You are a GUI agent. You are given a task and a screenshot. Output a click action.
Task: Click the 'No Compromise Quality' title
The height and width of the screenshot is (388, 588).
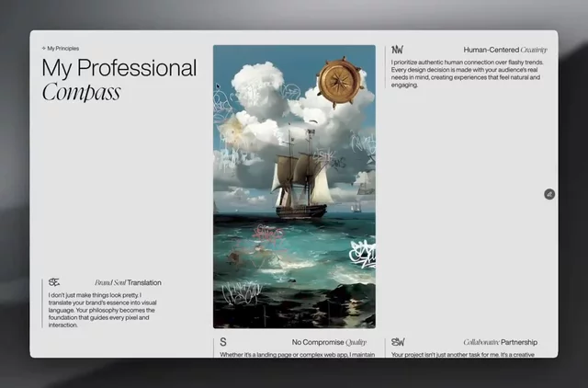(x=329, y=342)
